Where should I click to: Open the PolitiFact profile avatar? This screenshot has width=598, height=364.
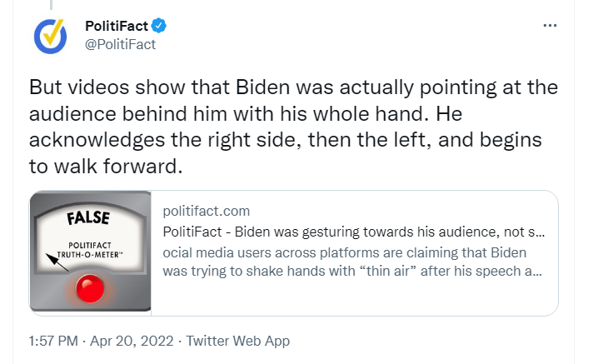50,37
